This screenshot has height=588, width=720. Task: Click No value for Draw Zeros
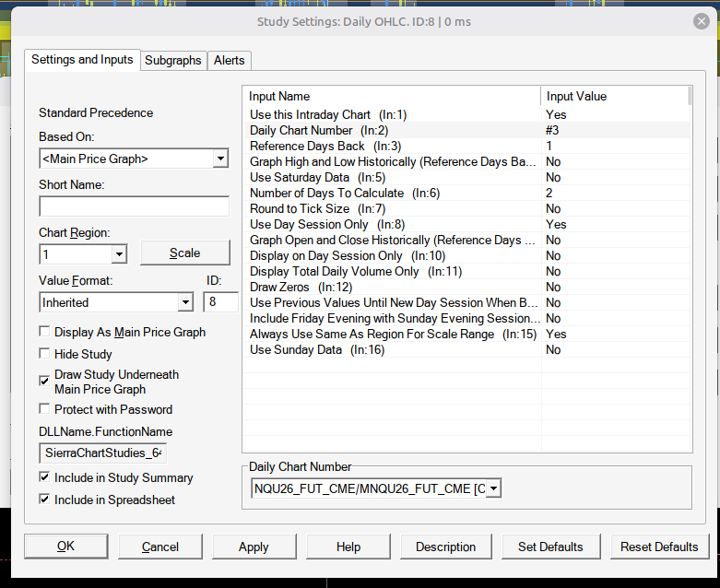[553, 287]
